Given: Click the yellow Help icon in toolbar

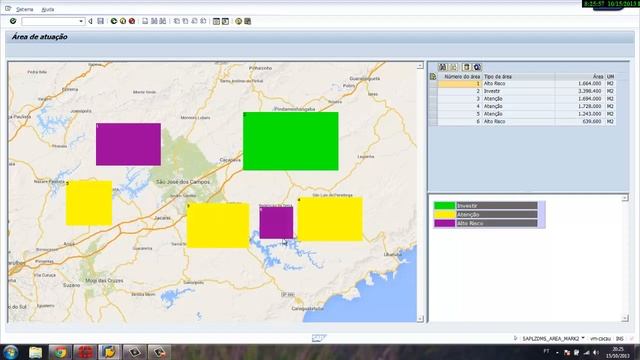Looking at the screenshot, I should [x=238, y=21].
